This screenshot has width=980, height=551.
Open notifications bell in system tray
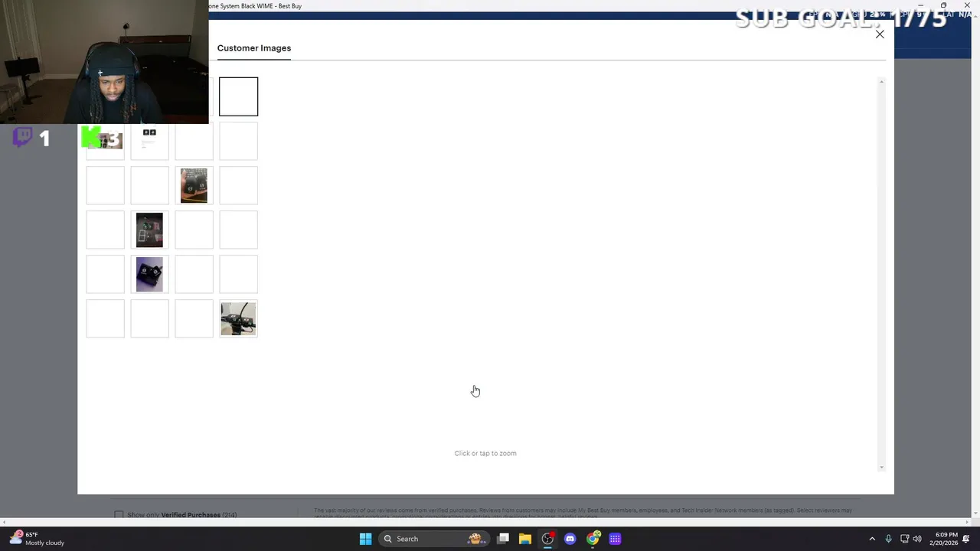click(966, 539)
